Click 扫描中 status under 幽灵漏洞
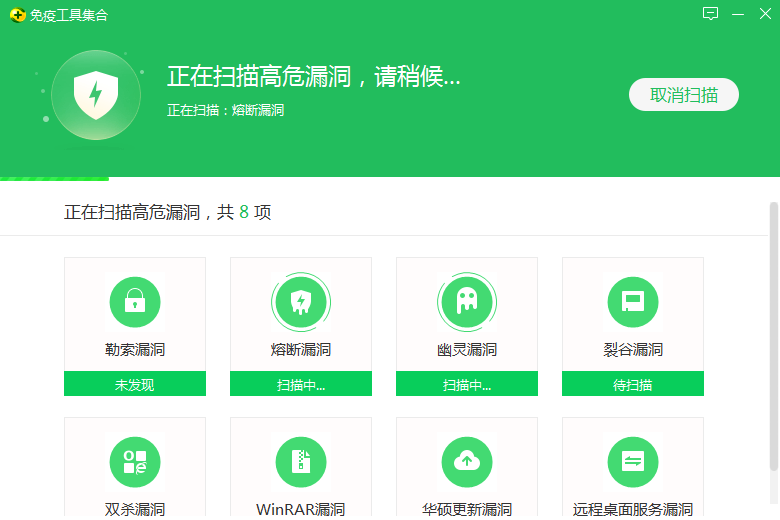Screen dimensions: 780x520 467,384
